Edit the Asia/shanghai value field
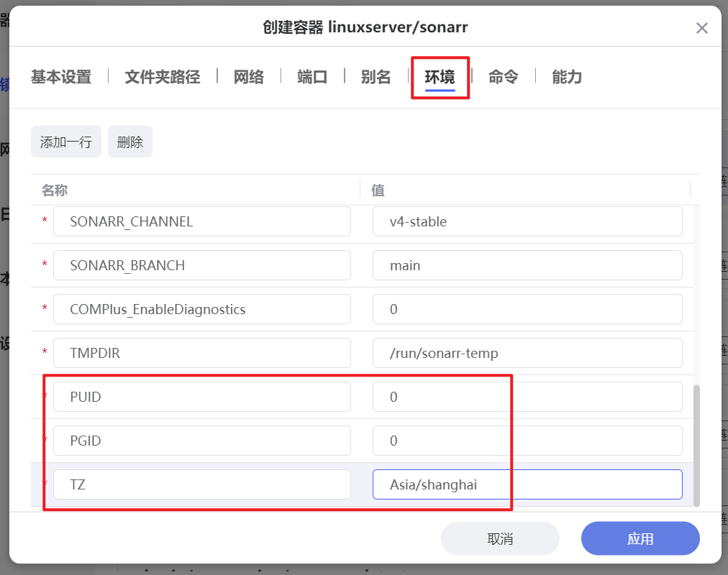This screenshot has width=728, height=575. [527, 484]
